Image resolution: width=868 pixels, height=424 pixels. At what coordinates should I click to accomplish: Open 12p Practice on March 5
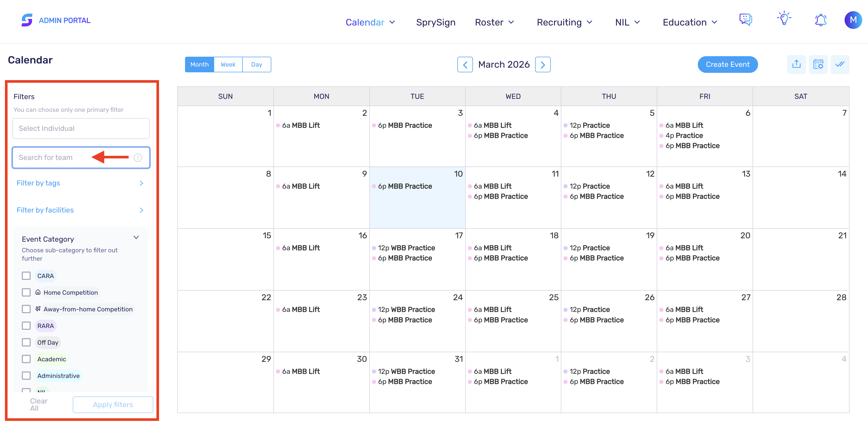(587, 125)
